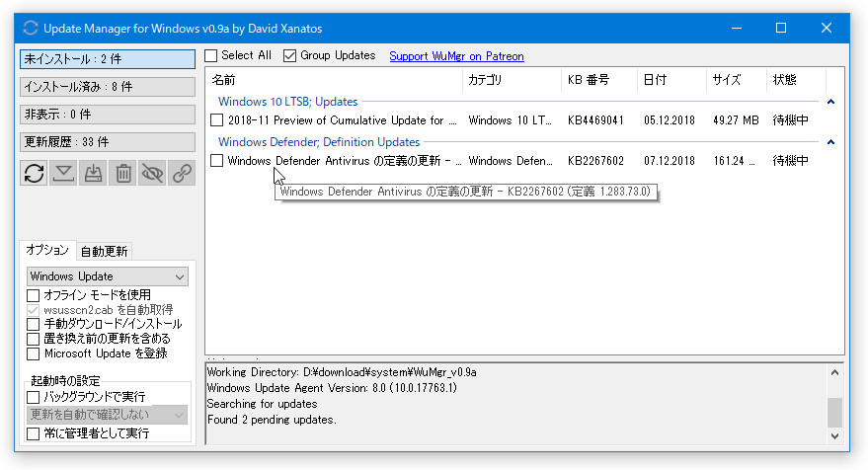Click 待機中 status of KB2267602 row
868x470 pixels.
(x=791, y=161)
